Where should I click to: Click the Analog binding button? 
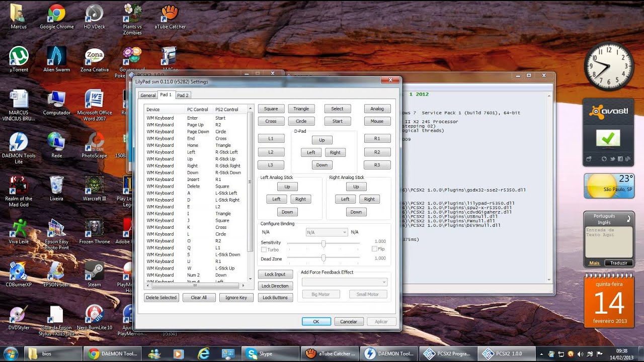377,109
